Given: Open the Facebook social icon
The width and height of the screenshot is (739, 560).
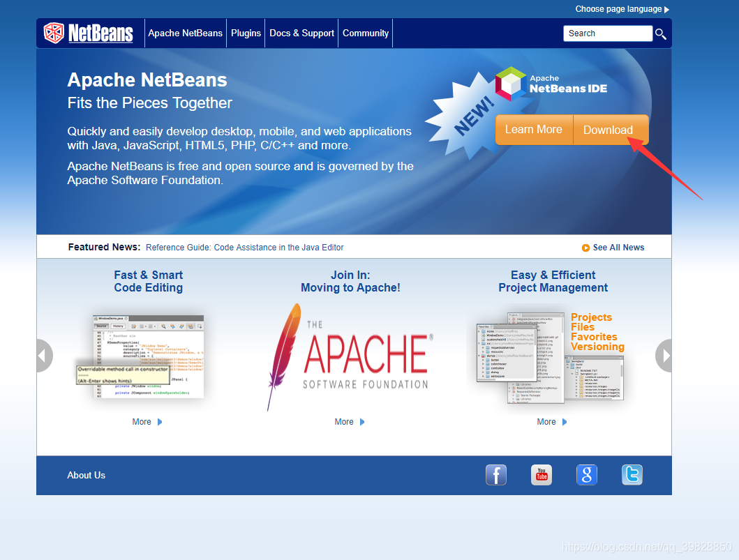Looking at the screenshot, I should [x=496, y=475].
